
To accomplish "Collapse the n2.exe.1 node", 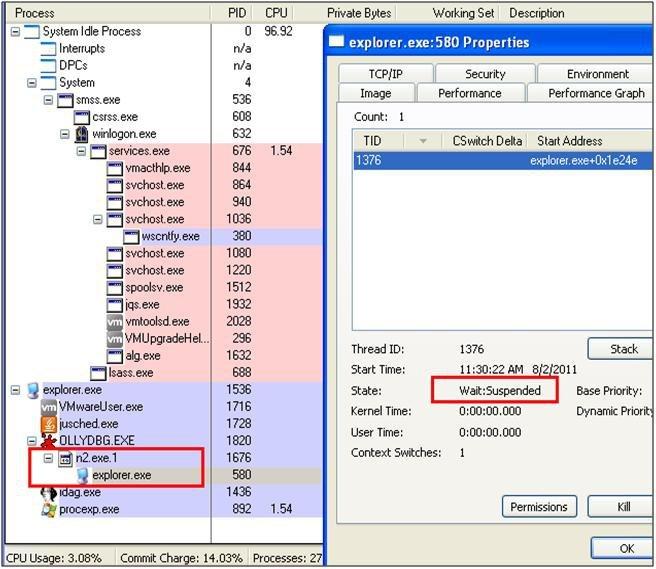I will (49, 459).
